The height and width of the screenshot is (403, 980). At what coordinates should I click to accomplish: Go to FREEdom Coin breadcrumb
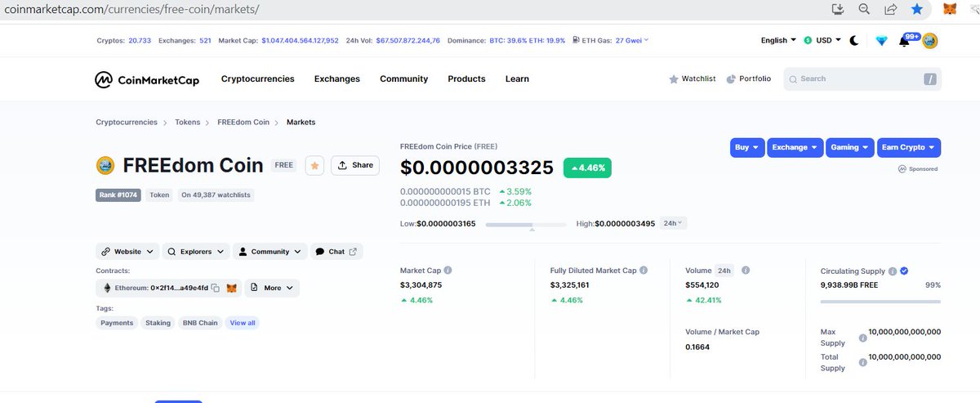pyautogui.click(x=243, y=123)
